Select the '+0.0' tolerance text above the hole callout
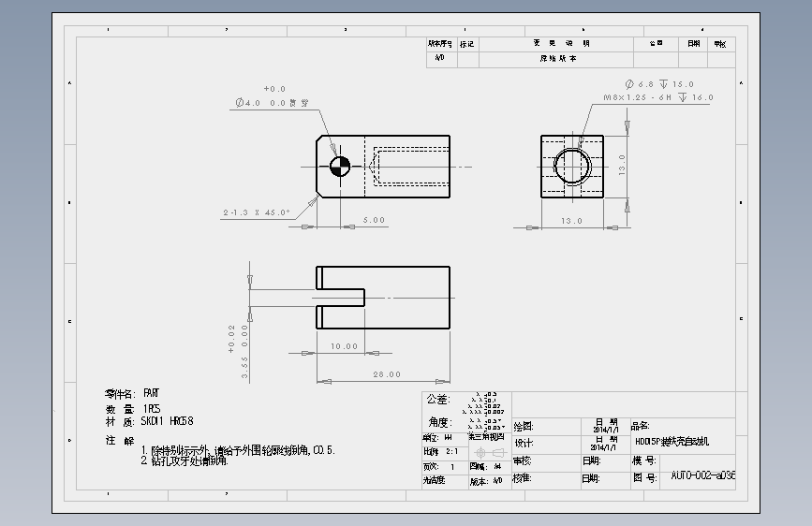 [x=274, y=89]
